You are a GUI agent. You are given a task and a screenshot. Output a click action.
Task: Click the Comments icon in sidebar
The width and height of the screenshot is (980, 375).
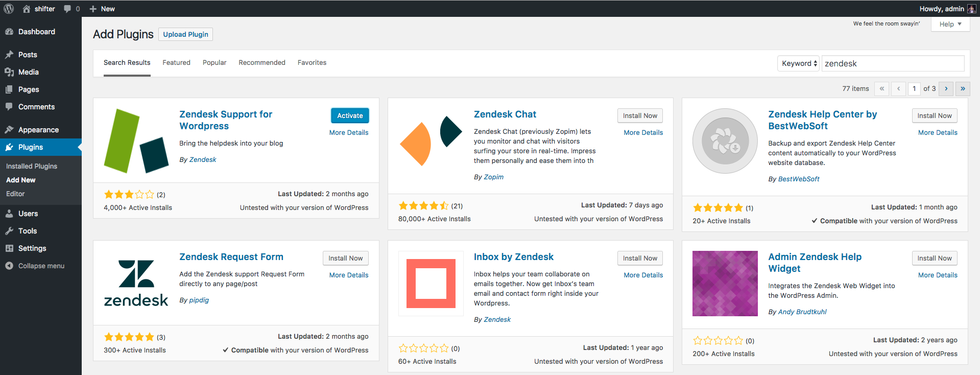click(x=9, y=107)
